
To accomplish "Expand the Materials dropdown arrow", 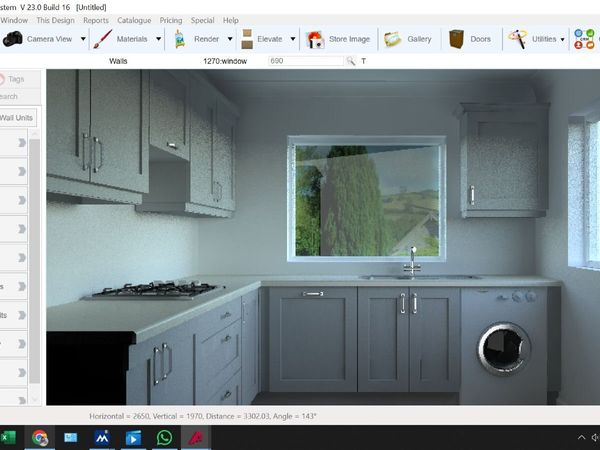I will click(x=157, y=39).
